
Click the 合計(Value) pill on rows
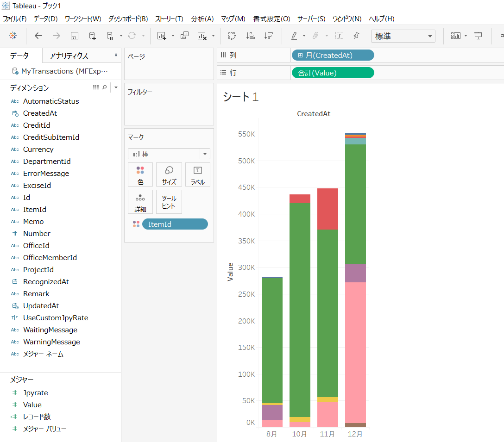pos(333,73)
